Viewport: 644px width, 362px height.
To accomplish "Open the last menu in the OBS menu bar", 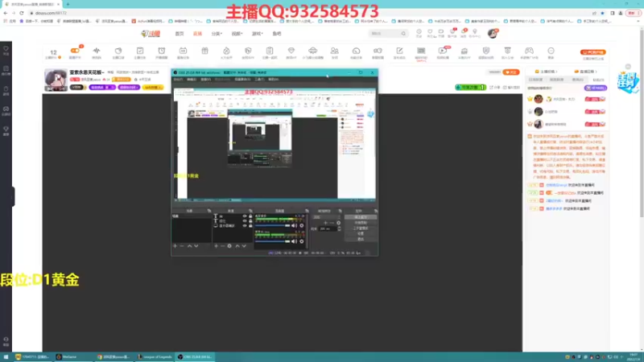I will (274, 79).
